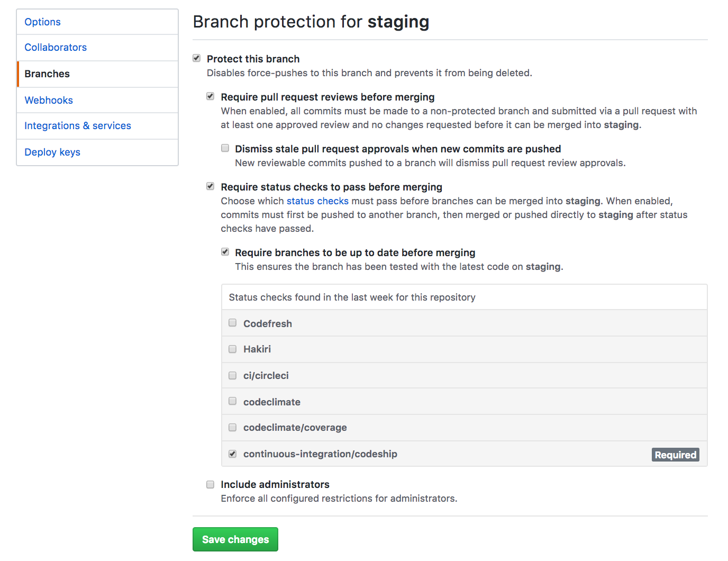Click the codeclimate/coverage label text
The image size is (728, 561).
point(295,427)
